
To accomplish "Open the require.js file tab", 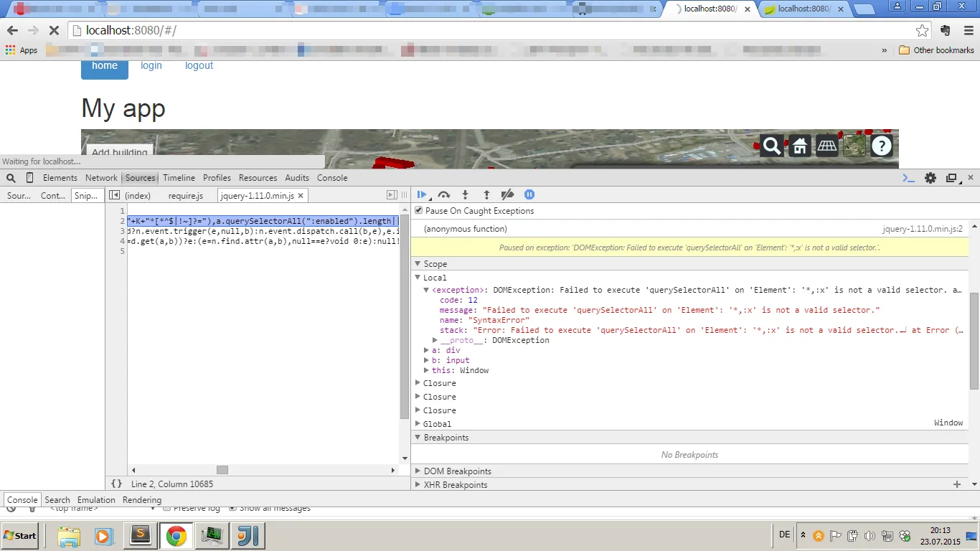I will coord(185,196).
